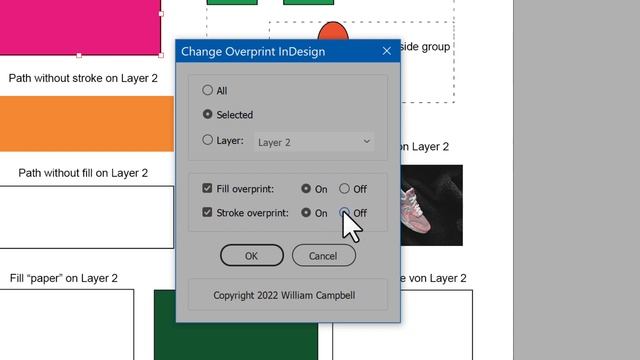Click the Copyright 2022 William Campbell text

tap(284, 295)
